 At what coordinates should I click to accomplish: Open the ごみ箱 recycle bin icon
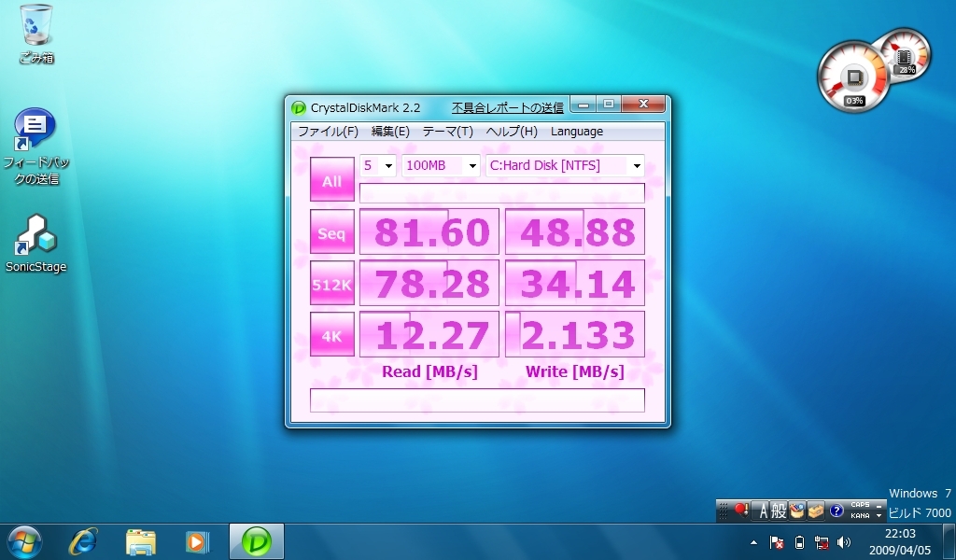(x=36, y=35)
